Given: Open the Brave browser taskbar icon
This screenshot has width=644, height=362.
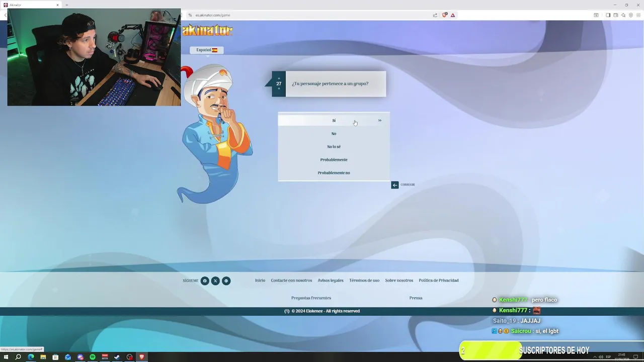Looking at the screenshot, I should 142,357.
